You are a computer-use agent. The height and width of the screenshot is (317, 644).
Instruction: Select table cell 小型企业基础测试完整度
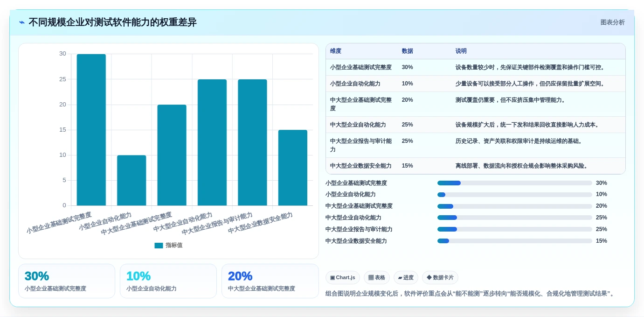coord(361,67)
